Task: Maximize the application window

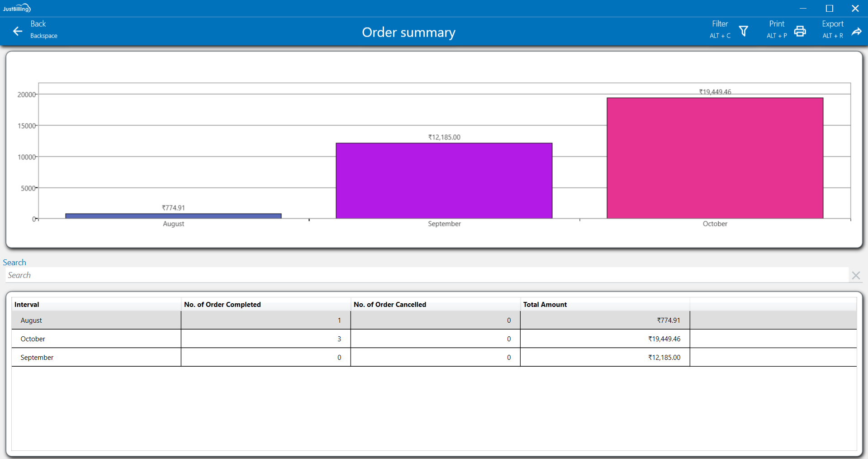Action: [x=829, y=8]
